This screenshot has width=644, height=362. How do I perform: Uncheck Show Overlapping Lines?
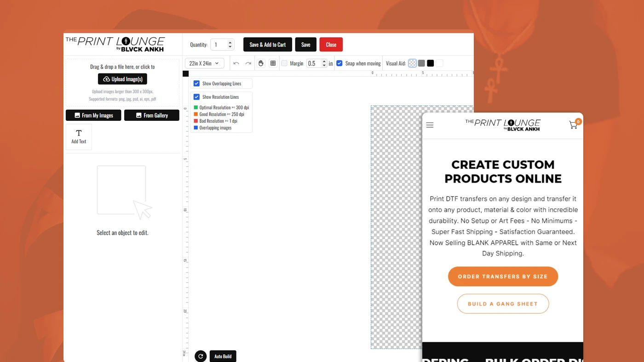(196, 84)
